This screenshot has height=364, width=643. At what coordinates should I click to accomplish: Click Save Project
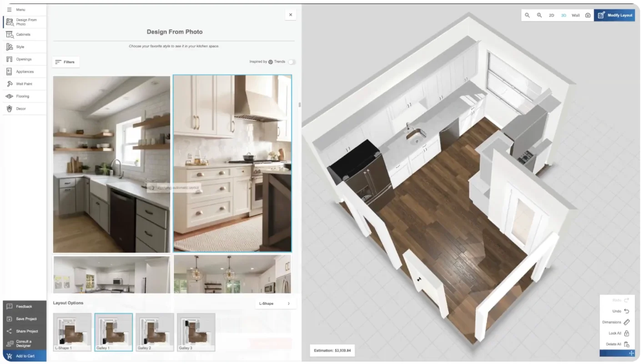25,319
